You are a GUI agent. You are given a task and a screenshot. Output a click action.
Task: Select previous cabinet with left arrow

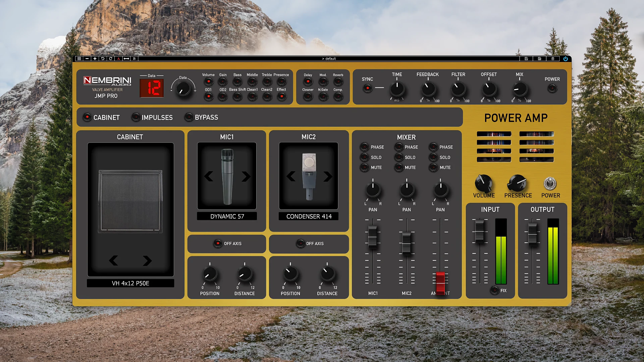click(113, 260)
